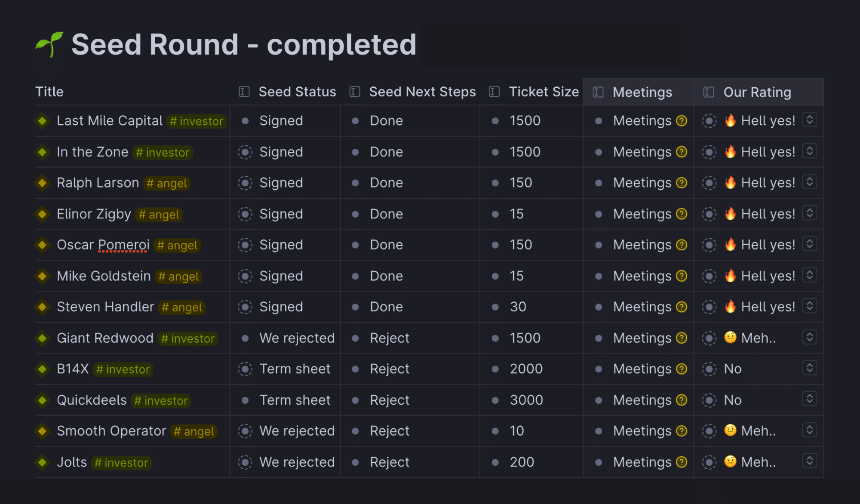Click the property icon beside Seed Status header
The height and width of the screenshot is (504, 860).
point(244,92)
